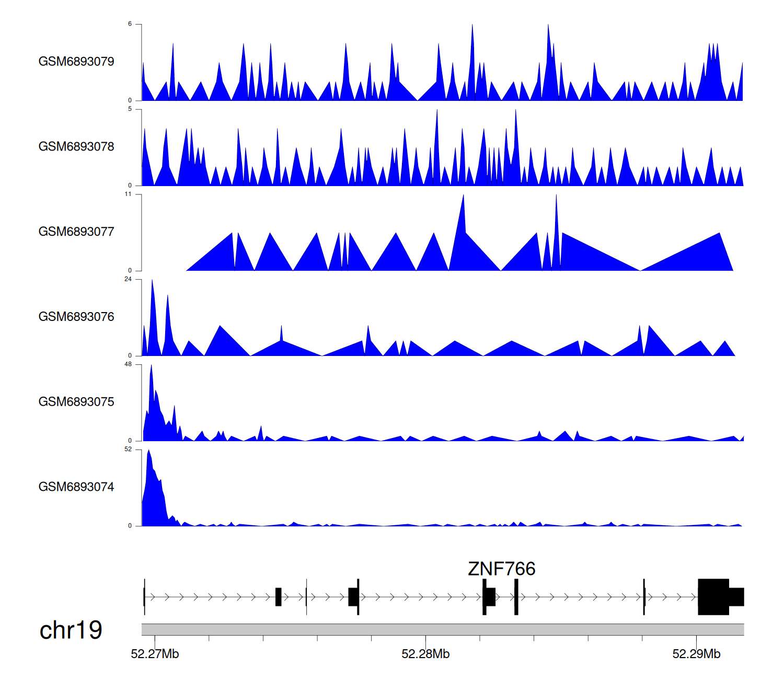This screenshot has width=784, height=690.
Task: Click the first exon line of ZNF766
Action: coord(144,596)
